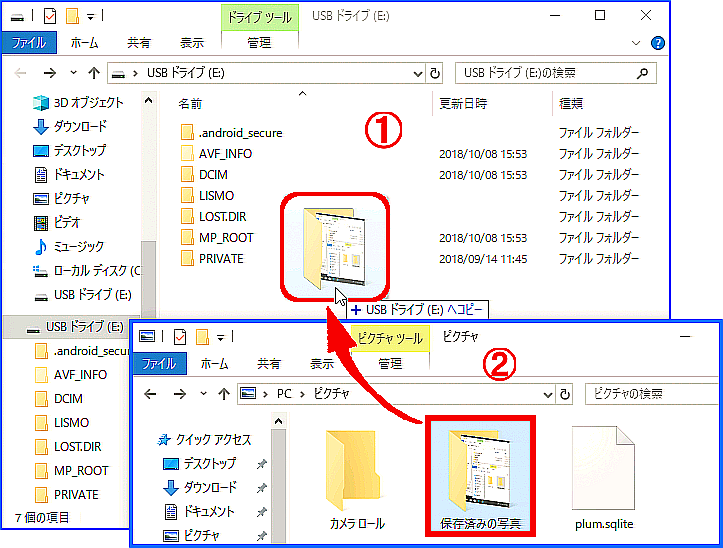Viewport: 723px width, 548px height.
Task: Select 3D オブジェクト in navigation pane
Action: click(x=78, y=102)
